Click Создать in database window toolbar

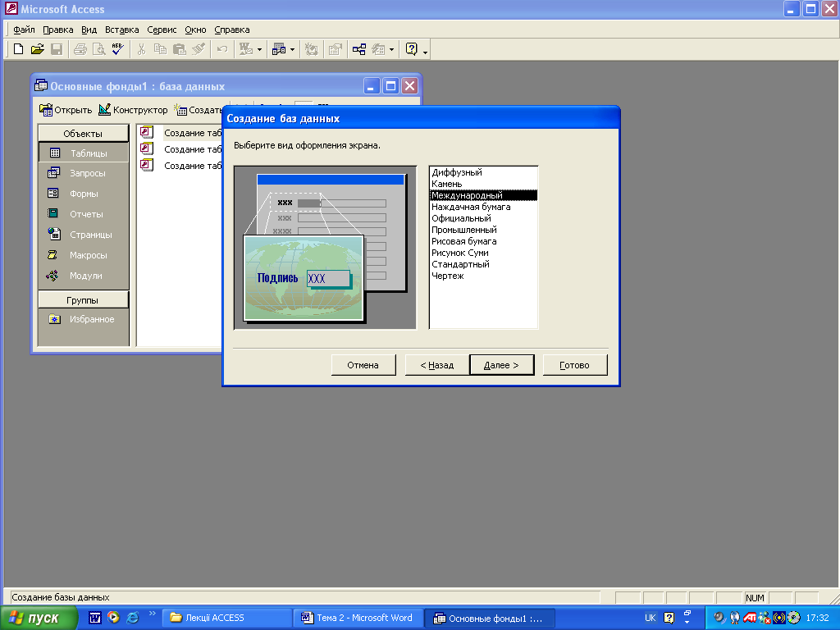[198, 110]
